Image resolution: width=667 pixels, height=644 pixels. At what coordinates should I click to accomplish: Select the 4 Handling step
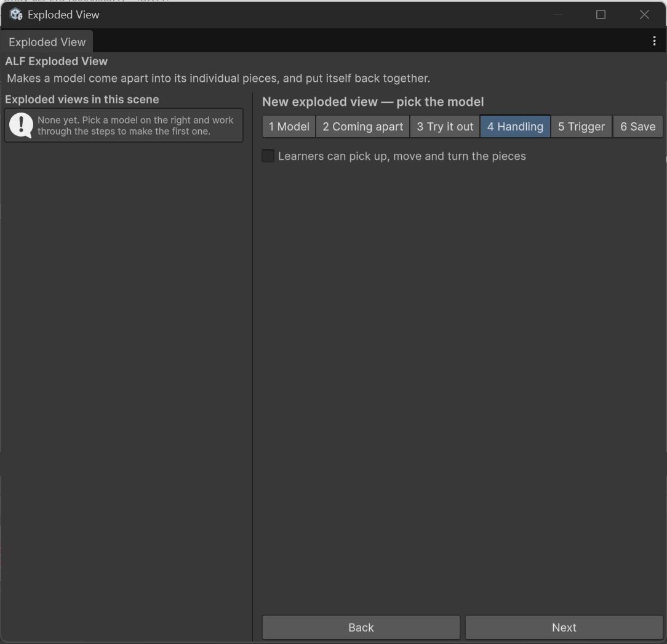coord(515,127)
